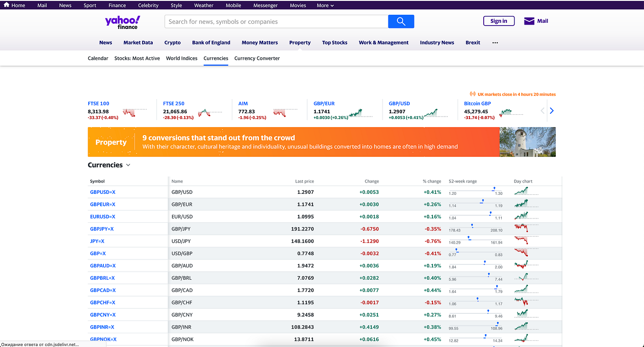644x347 pixels.
Task: Click the magnifying glass search icon
Action: coord(401,21)
